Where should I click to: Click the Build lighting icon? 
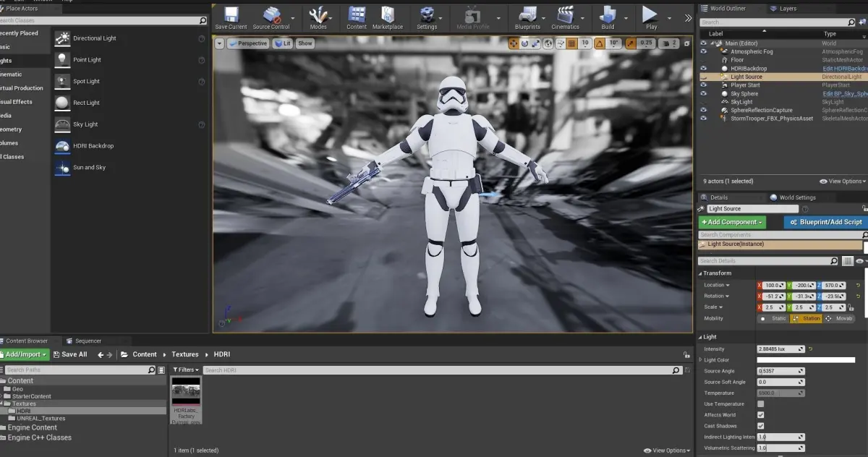[608, 15]
